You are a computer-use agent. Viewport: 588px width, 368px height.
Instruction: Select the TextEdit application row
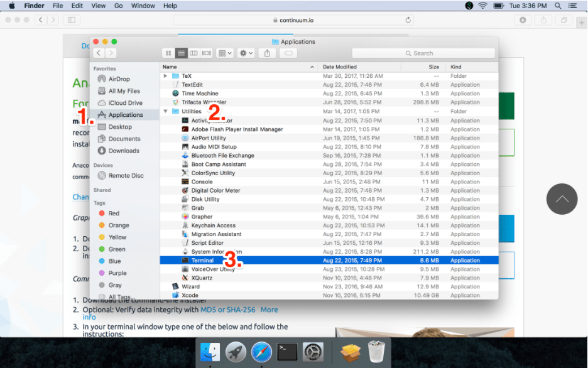pyautogui.click(x=329, y=85)
